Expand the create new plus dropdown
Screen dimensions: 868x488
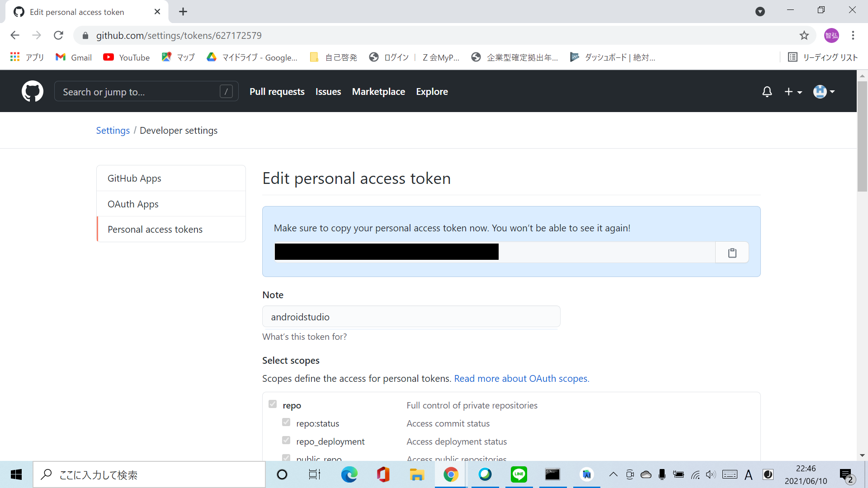(793, 92)
